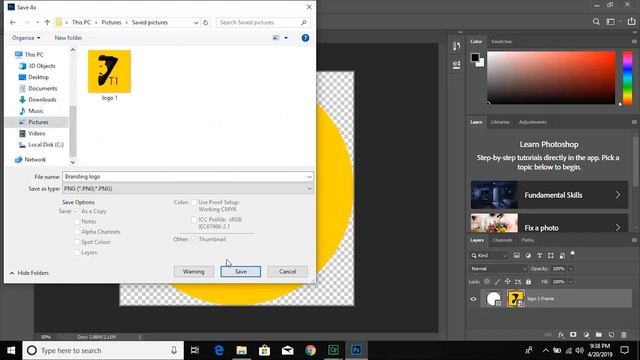The width and height of the screenshot is (640, 360).
Task: Open the Fundamental Skills tutorial
Action: click(x=549, y=195)
